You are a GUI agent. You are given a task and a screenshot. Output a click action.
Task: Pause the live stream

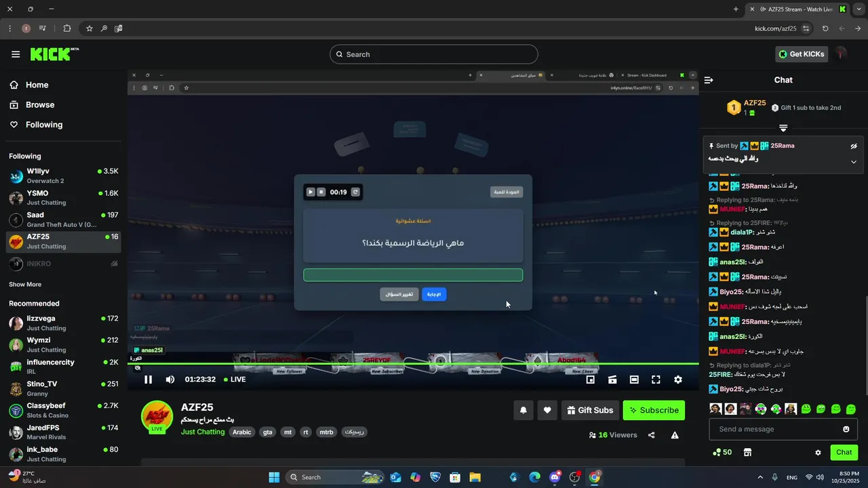point(148,380)
